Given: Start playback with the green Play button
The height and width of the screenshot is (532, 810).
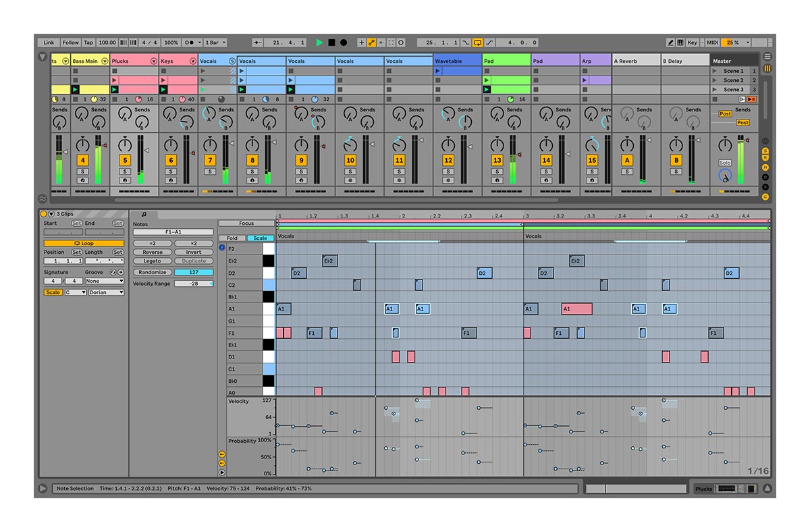Looking at the screenshot, I should tap(319, 43).
